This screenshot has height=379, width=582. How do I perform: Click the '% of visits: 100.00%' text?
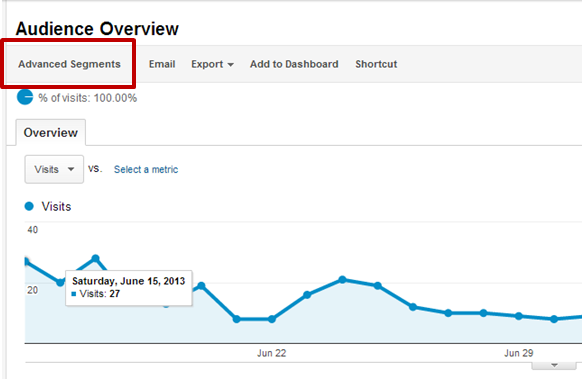pyautogui.click(x=88, y=98)
